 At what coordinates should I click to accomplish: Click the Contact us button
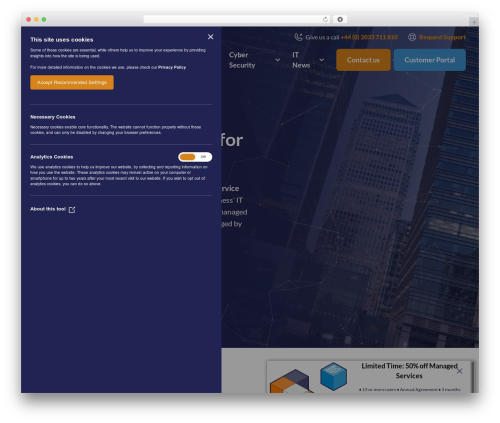pyautogui.click(x=363, y=60)
